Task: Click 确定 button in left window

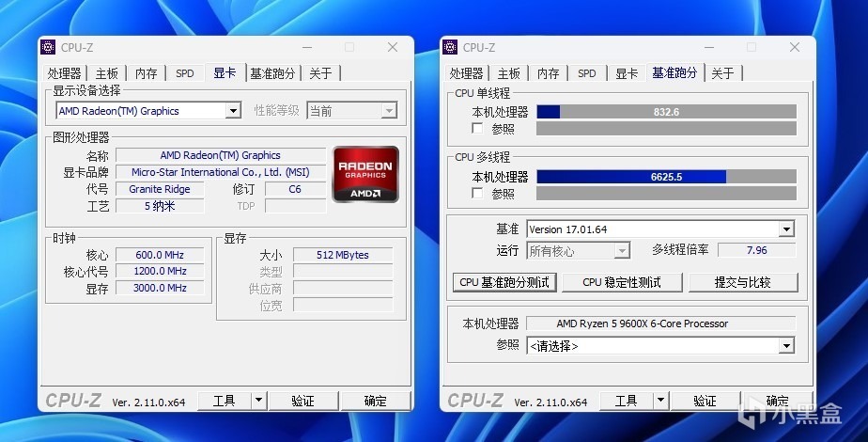Action: click(376, 401)
